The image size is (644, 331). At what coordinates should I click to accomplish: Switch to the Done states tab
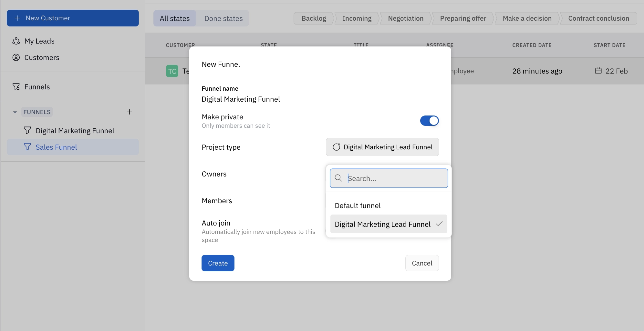pos(223,18)
